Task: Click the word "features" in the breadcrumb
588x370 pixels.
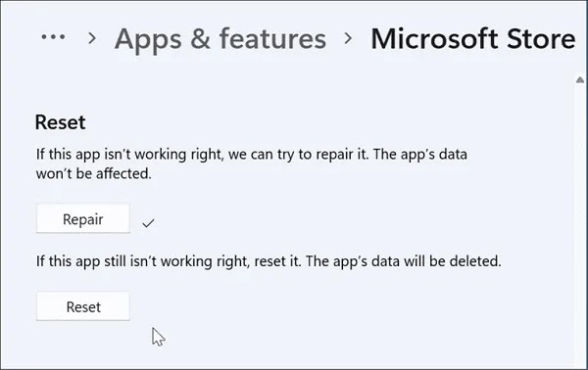Action: coord(272,38)
